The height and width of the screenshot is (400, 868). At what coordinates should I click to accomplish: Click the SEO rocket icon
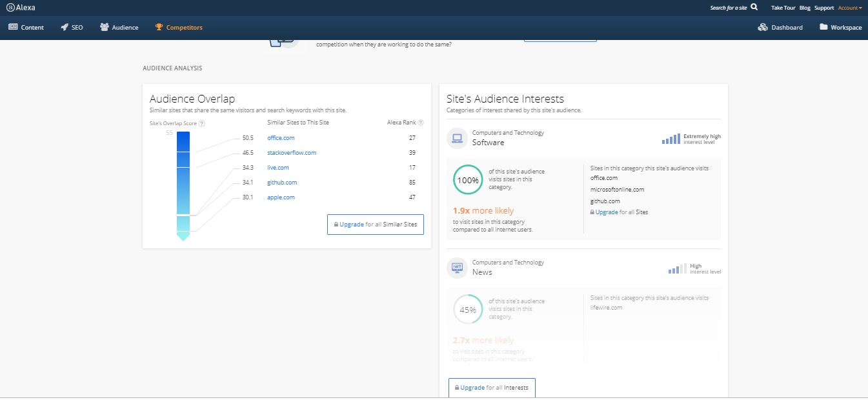pyautogui.click(x=65, y=27)
